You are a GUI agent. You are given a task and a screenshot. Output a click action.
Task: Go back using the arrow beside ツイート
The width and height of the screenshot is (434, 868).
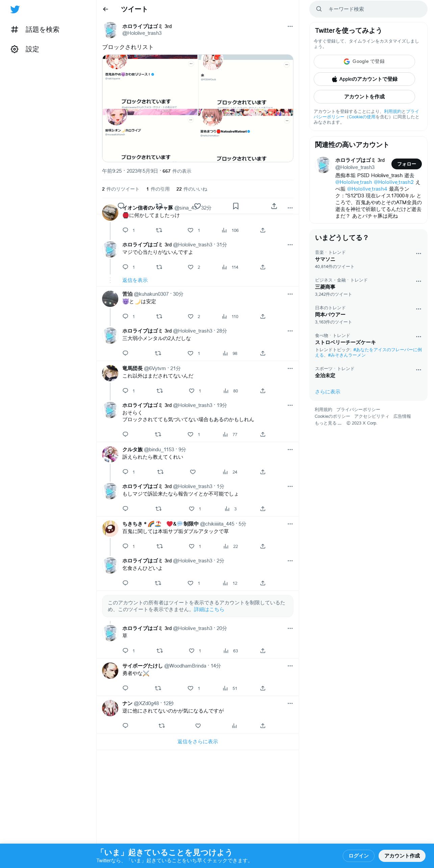105,9
